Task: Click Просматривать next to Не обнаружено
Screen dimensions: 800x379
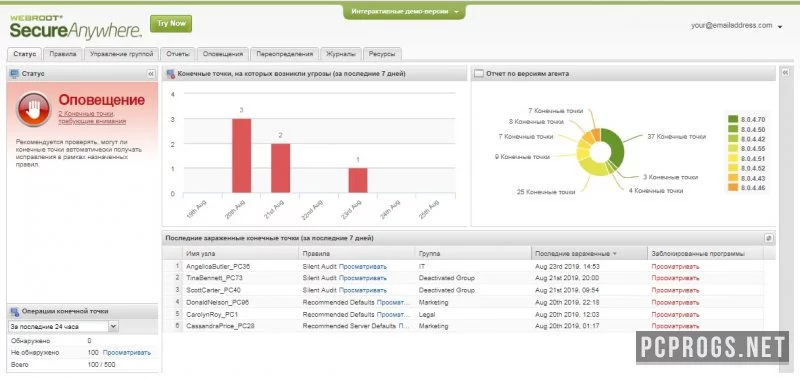Action: [x=127, y=352]
